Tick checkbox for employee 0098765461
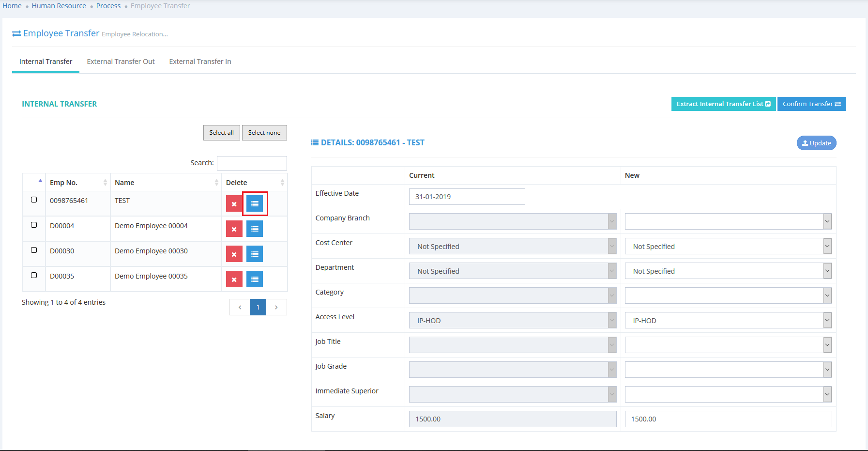 pyautogui.click(x=34, y=200)
